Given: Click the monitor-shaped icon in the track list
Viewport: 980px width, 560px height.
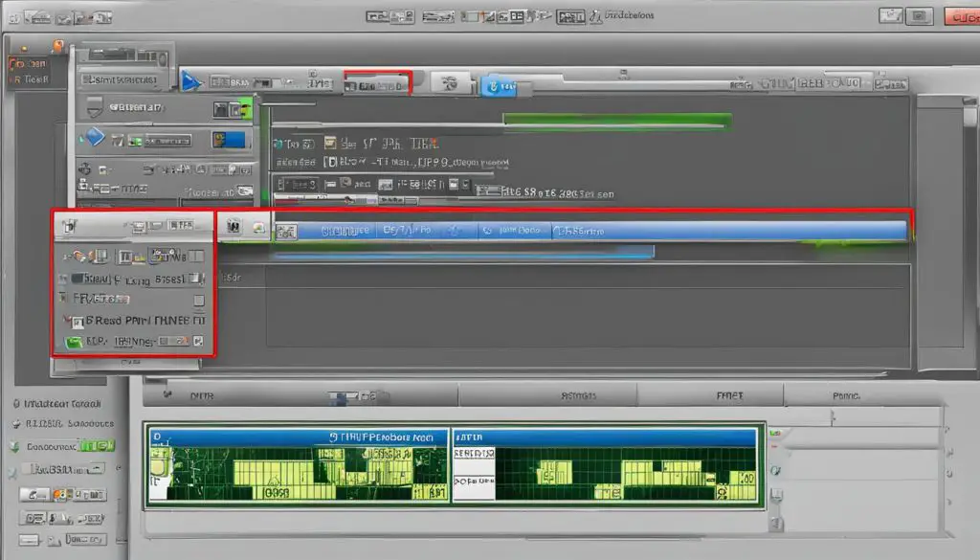Looking at the screenshot, I should pos(95,107).
